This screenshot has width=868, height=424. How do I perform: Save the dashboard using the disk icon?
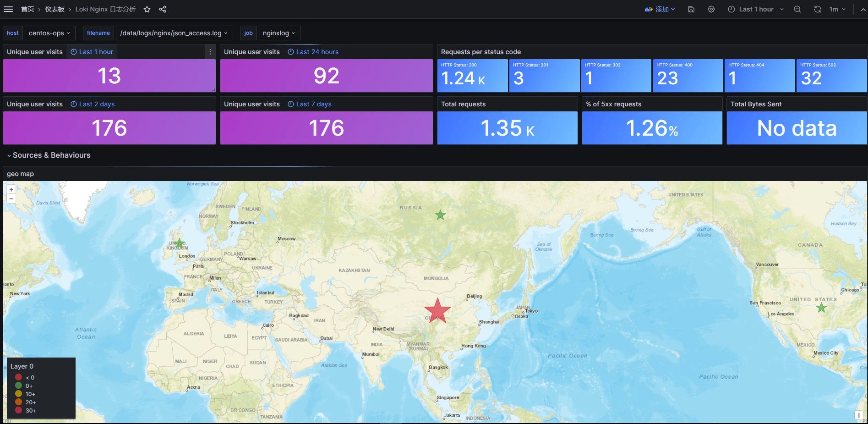pos(691,9)
